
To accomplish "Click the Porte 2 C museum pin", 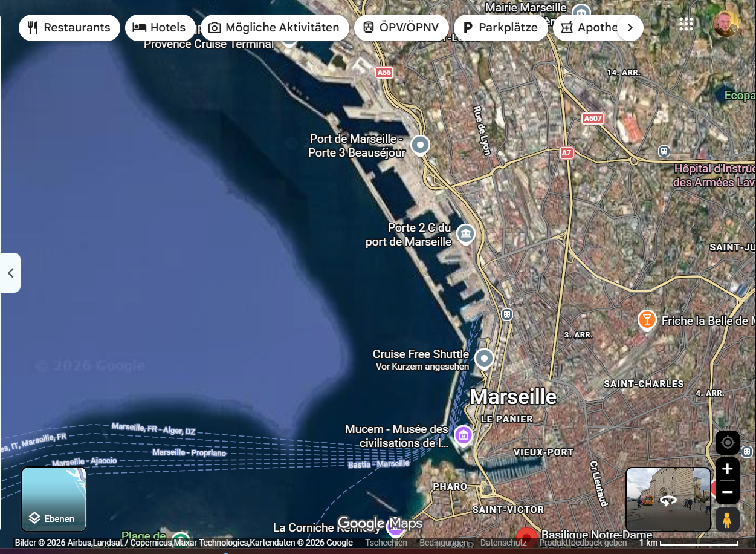I will [465, 234].
